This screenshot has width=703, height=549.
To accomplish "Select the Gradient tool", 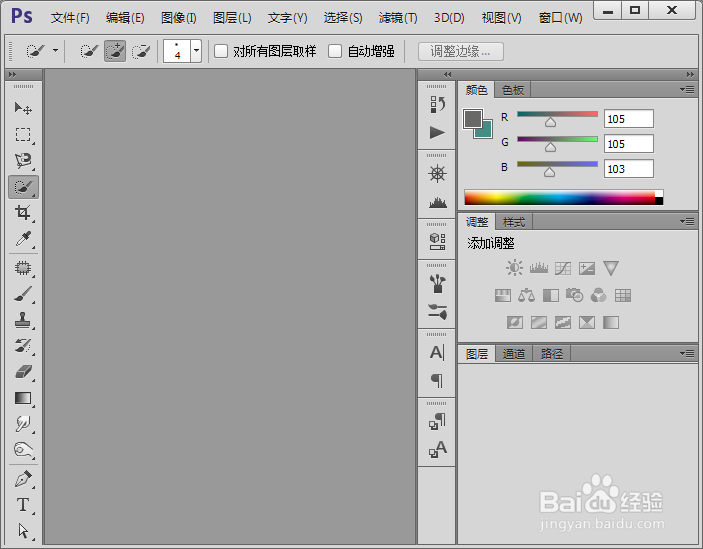I will point(23,398).
